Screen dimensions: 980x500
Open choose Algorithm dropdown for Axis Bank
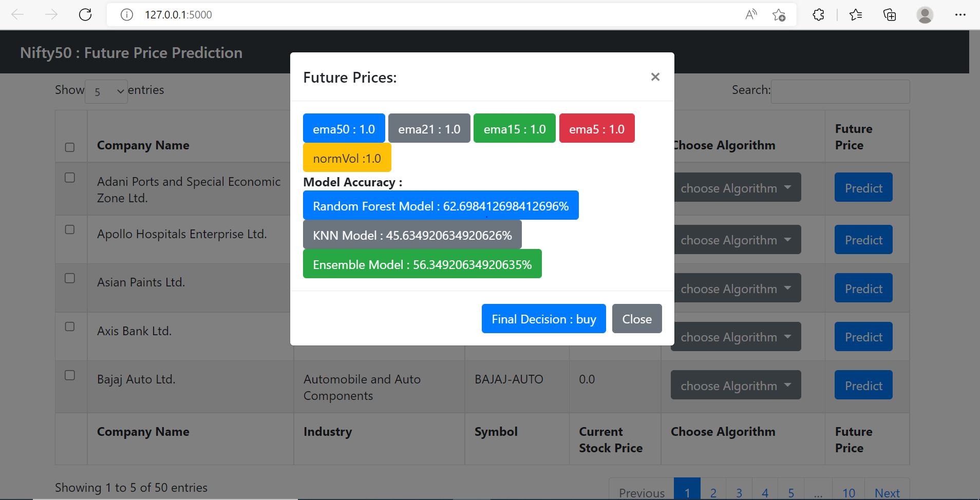[736, 336]
